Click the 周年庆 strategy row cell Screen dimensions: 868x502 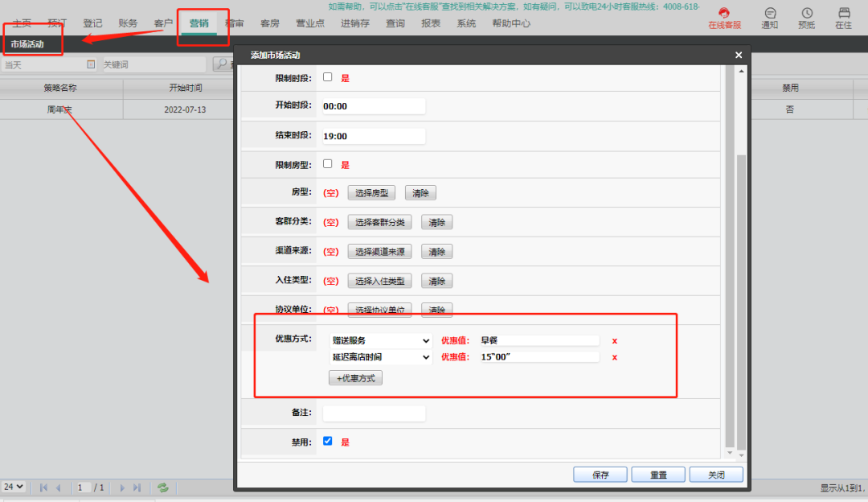pos(59,109)
